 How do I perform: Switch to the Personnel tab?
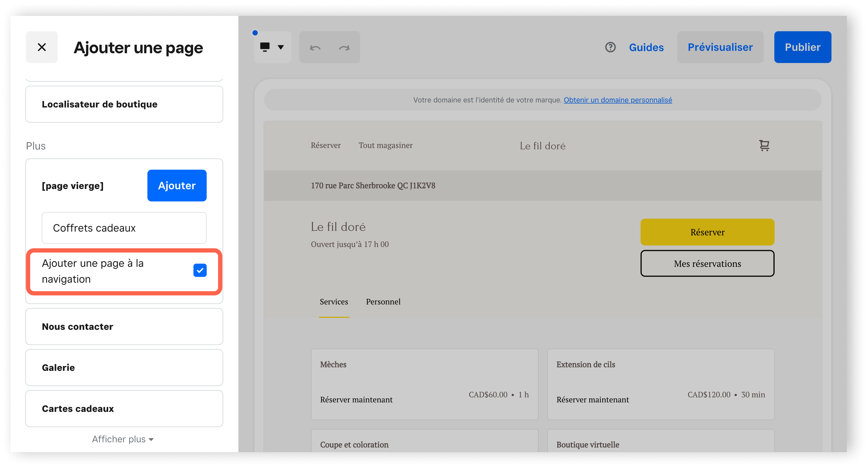[x=383, y=301]
